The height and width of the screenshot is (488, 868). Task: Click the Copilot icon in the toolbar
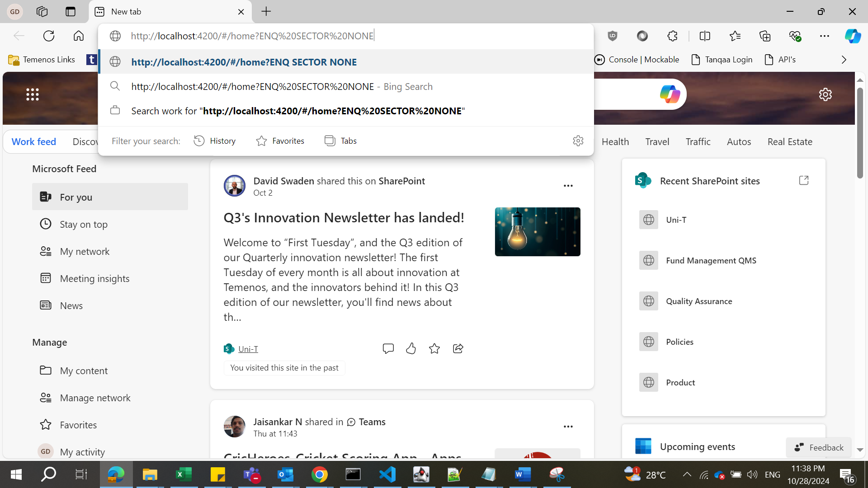tap(853, 36)
